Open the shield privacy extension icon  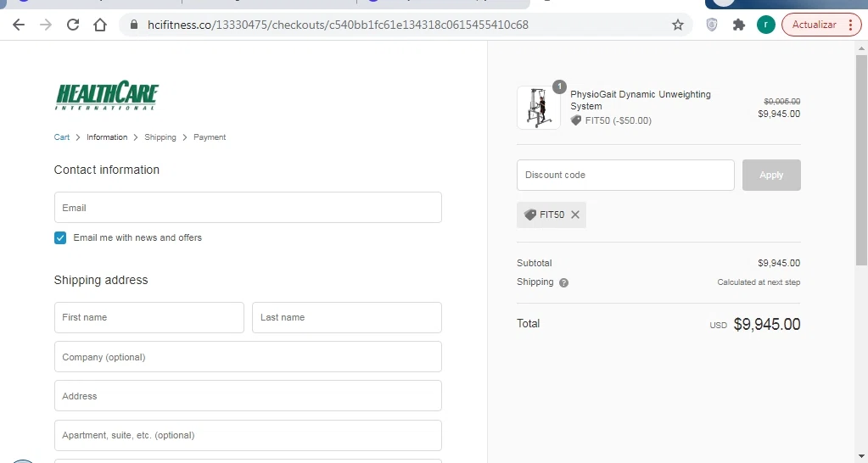pyautogui.click(x=712, y=25)
